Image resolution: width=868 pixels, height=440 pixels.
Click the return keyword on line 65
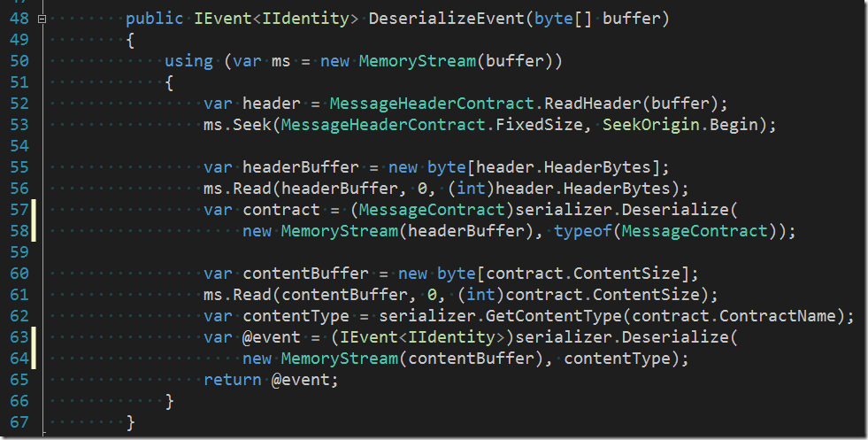233,380
